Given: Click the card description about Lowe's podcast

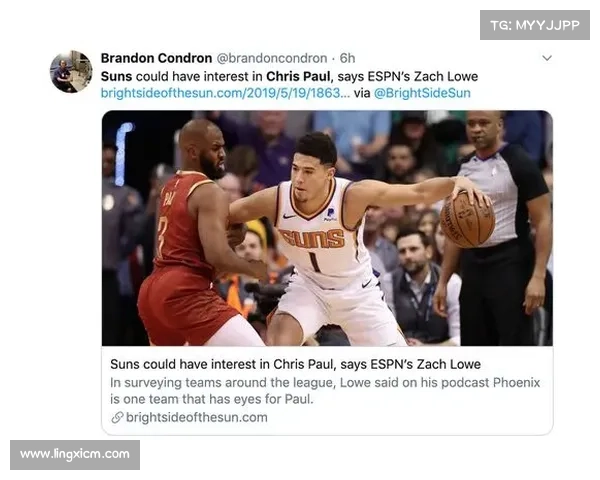Looking at the screenshot, I should tap(325, 391).
